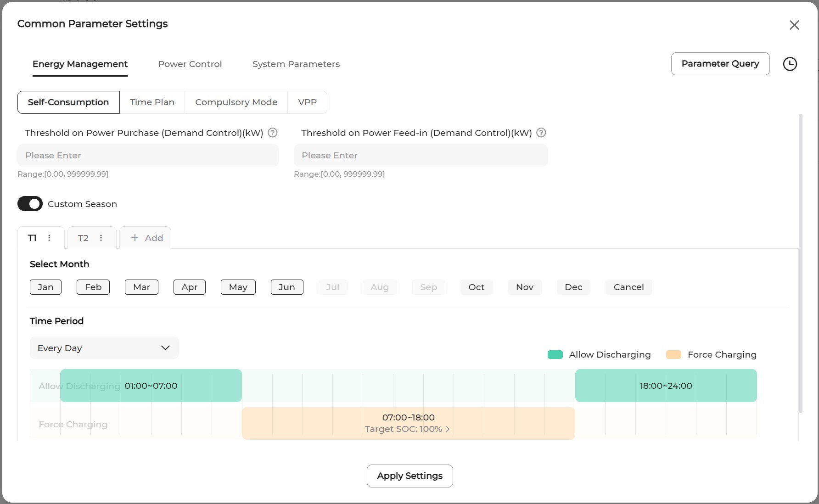This screenshot has width=819, height=504.
Task: Open Target SOC 100% chevron
Action: coord(448,429)
